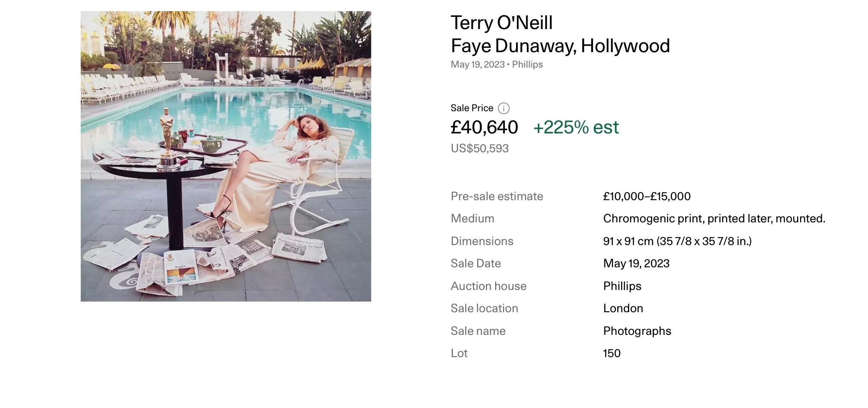This screenshot has height=408, width=868.
Task: Click the Lot number 150
Action: (x=612, y=353)
